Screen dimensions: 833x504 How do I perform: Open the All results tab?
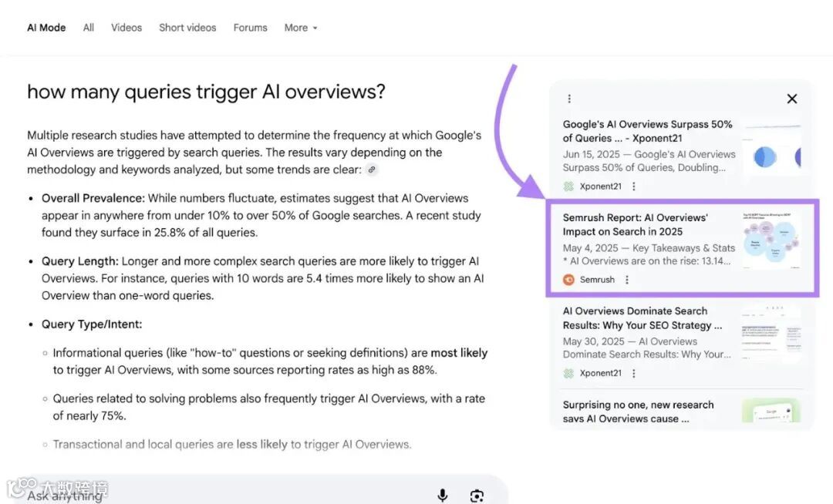[88, 28]
